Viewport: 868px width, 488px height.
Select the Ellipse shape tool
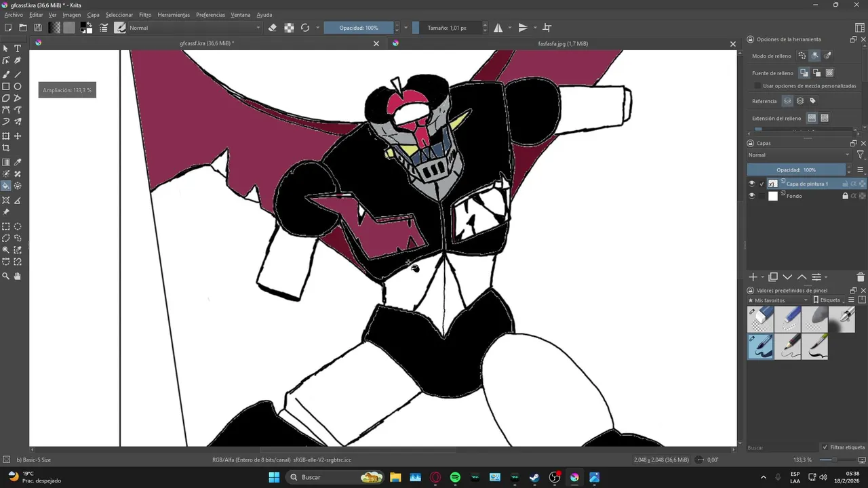point(18,87)
